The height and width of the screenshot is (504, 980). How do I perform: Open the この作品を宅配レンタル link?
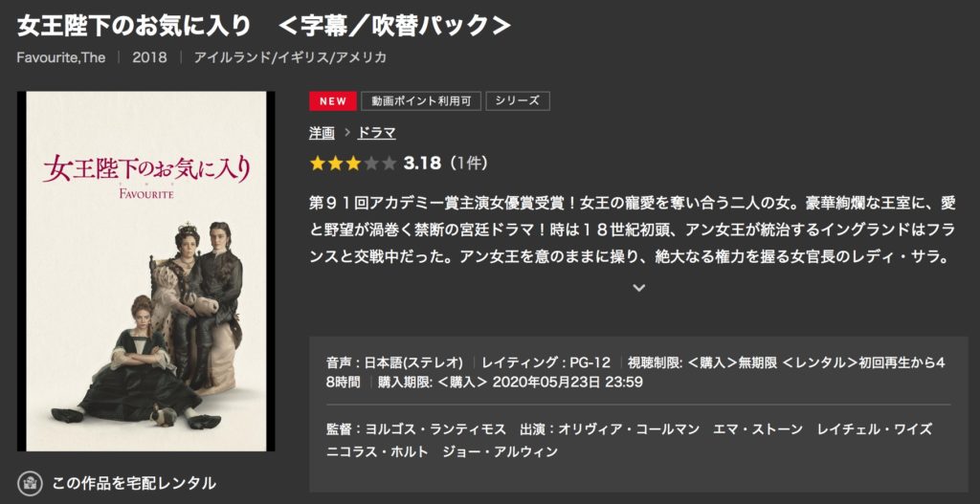coord(134,483)
